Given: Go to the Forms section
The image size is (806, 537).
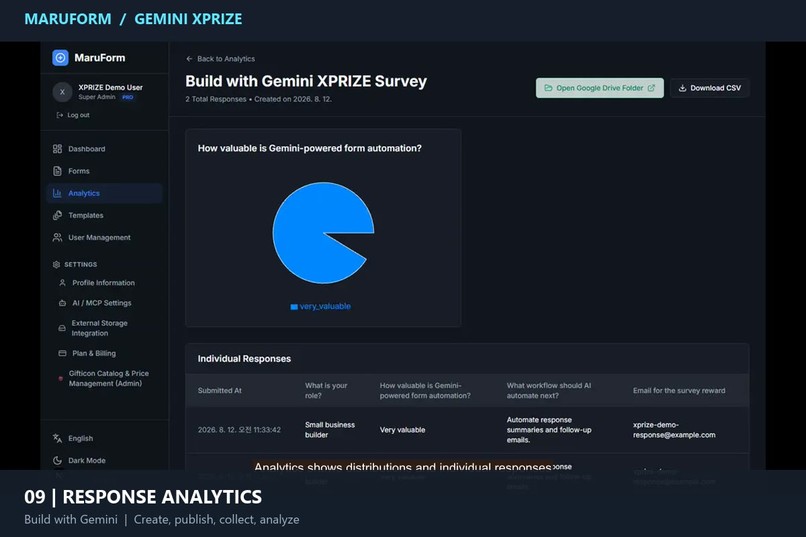Looking at the screenshot, I should (x=105, y=171).
